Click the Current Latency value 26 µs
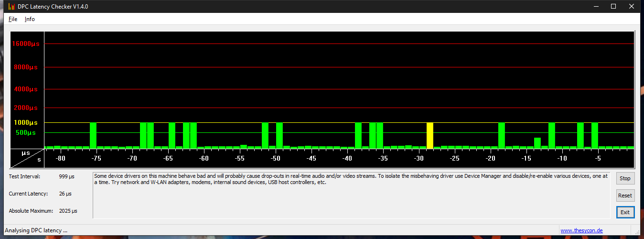This screenshot has height=239, width=644. (x=65, y=194)
